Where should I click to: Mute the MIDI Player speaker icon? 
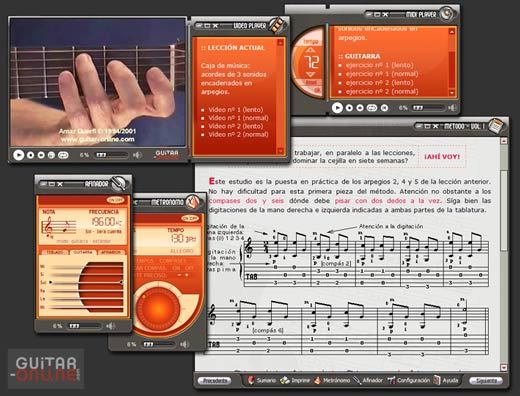(452, 108)
